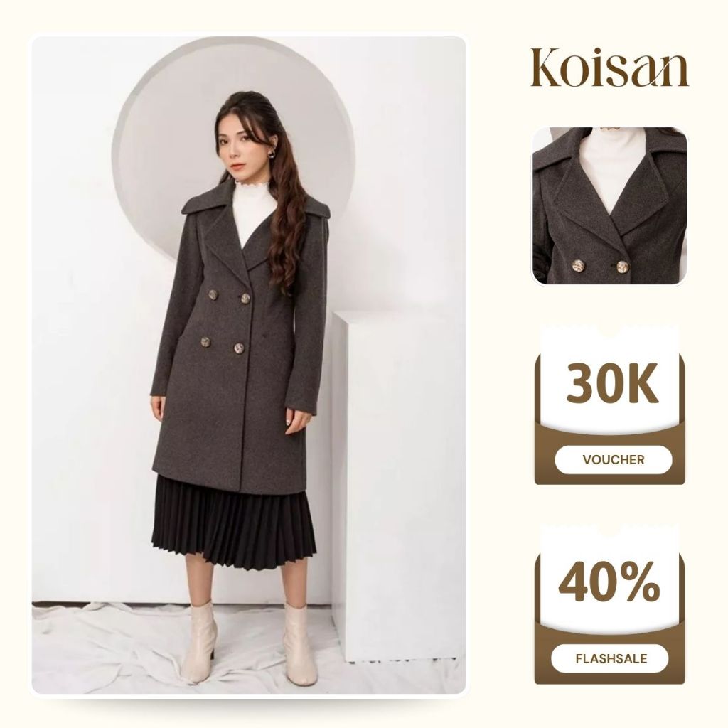This screenshot has width=728, height=728.
Task: Click the Koisan brand logo
Action: click(609, 68)
